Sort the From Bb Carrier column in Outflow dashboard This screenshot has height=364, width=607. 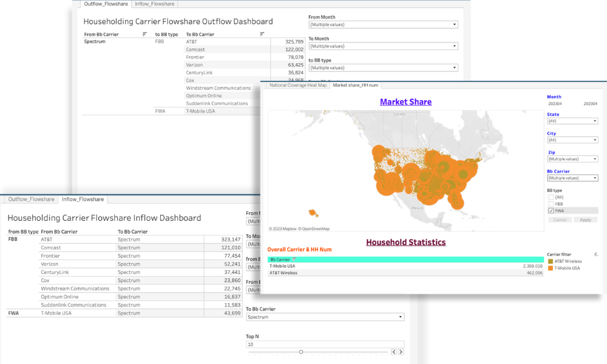coord(145,34)
